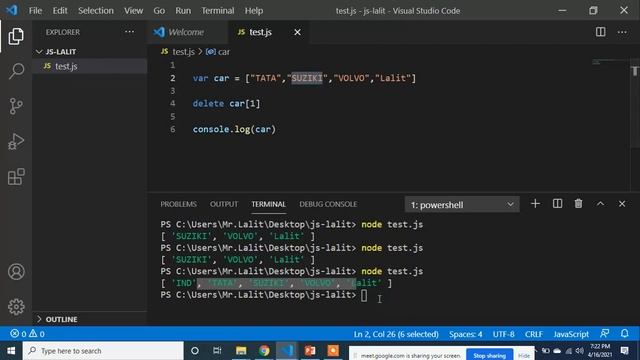The height and width of the screenshot is (360, 640).
Task: Close the test.js editor tab
Action: click(x=298, y=32)
